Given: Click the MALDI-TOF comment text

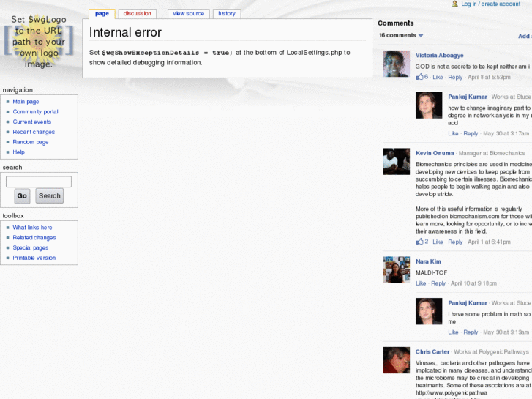Looking at the screenshot, I should tap(431, 272).
